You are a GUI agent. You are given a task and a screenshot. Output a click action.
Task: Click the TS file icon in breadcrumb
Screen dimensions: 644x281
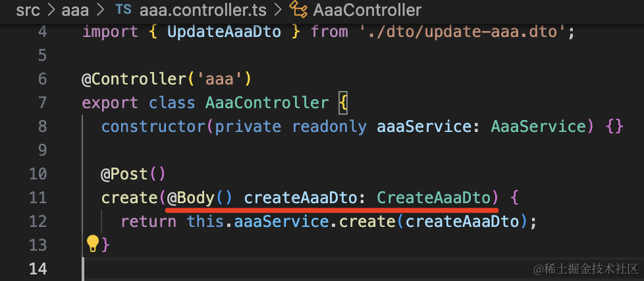coord(123,10)
